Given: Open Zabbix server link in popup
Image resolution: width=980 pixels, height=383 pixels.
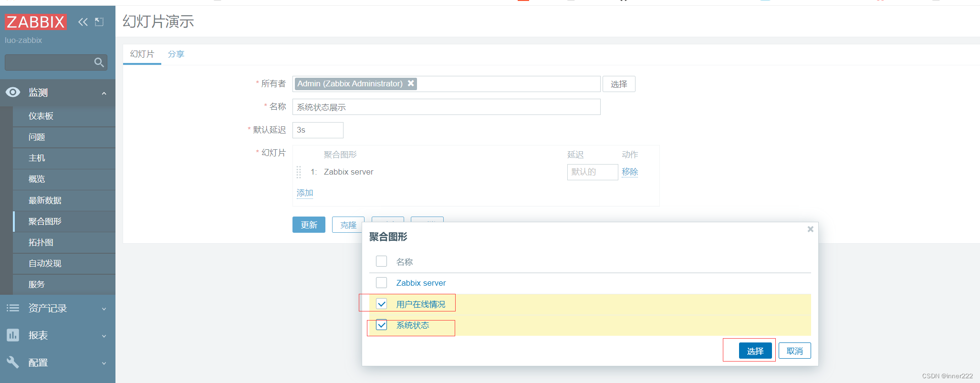Looking at the screenshot, I should tap(421, 283).
